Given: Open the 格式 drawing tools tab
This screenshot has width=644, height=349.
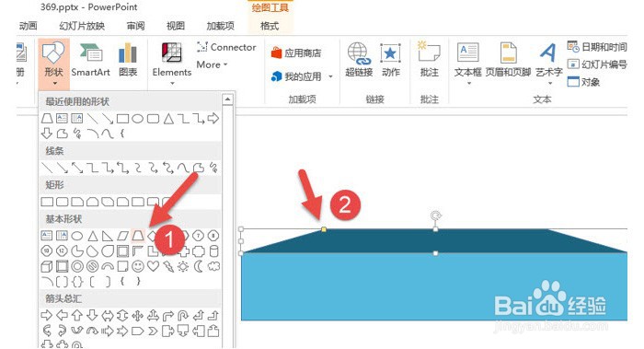Looking at the screenshot, I should tap(270, 26).
